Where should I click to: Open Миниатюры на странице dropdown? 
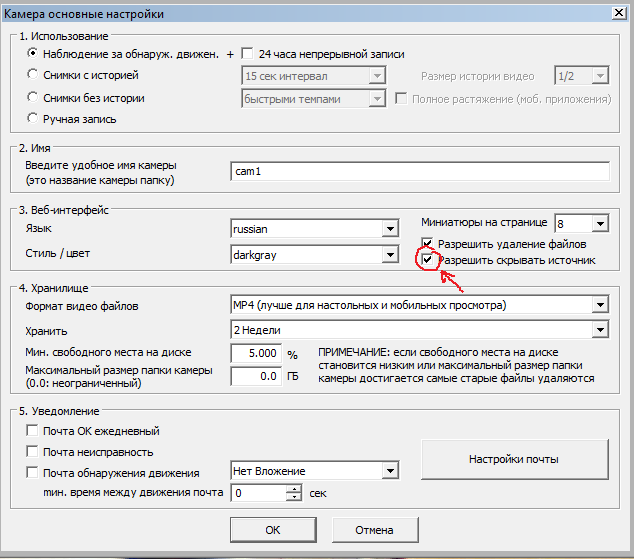click(582, 223)
